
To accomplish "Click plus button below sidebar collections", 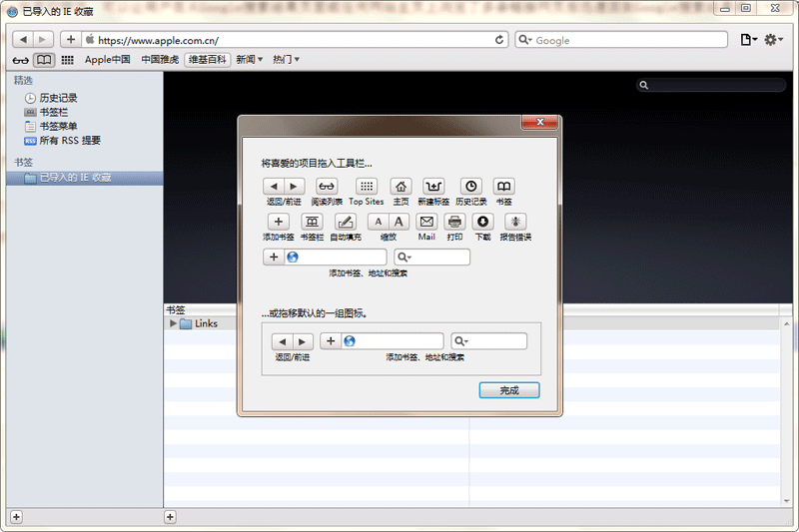I will point(16,517).
